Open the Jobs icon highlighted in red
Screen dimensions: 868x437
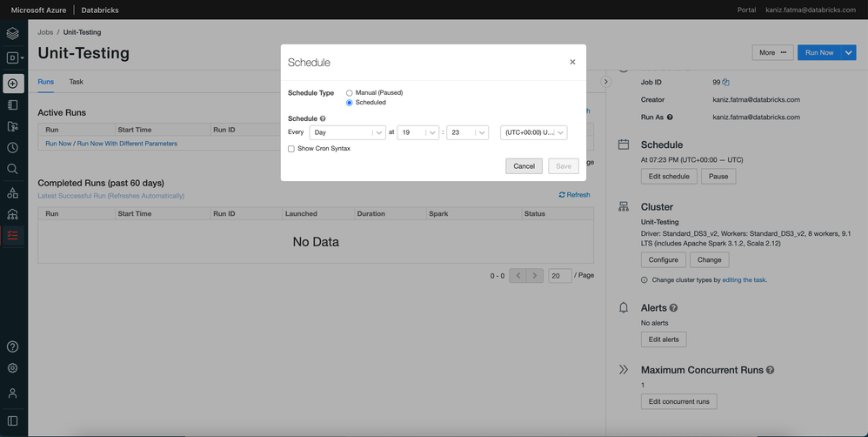(x=13, y=235)
